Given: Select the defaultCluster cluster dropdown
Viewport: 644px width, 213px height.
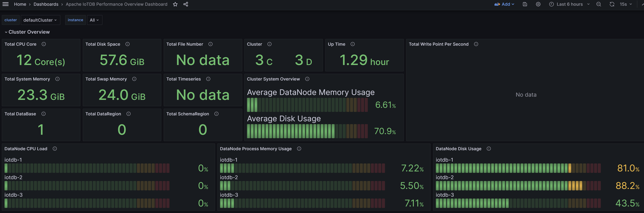Looking at the screenshot, I should coord(40,20).
